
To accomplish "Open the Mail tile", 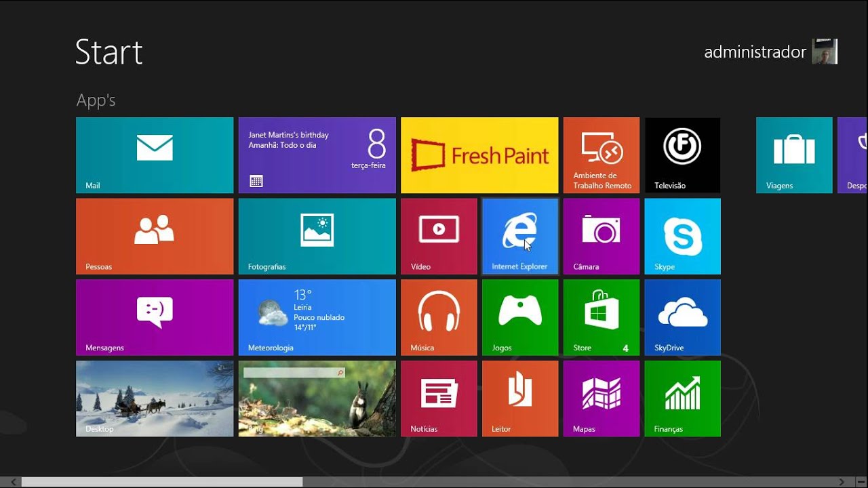I will (155, 155).
